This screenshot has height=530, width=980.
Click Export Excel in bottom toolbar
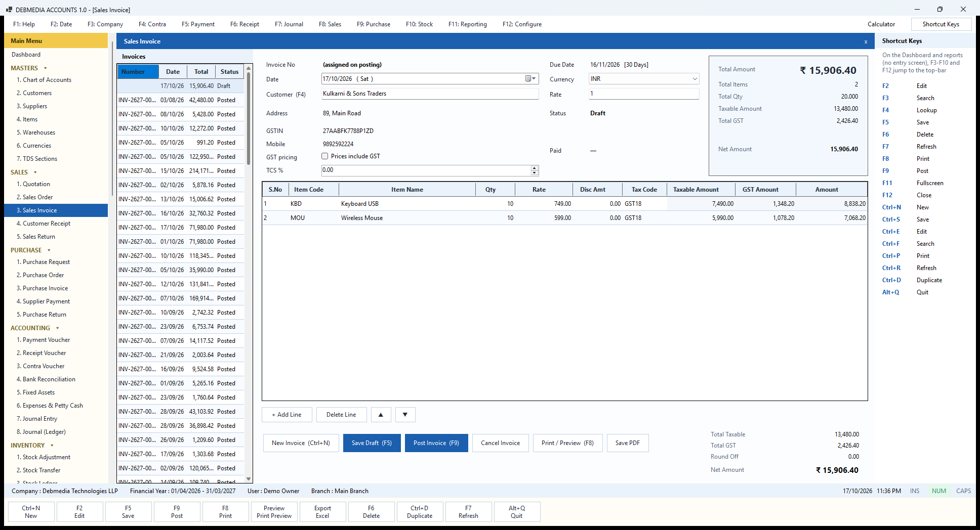(x=322, y=512)
